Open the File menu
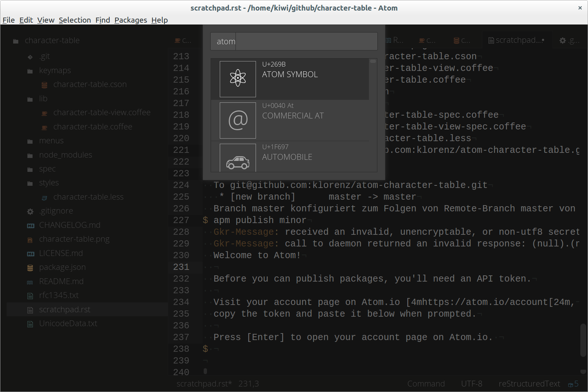Screen dimensions: 588x392 click(9, 20)
